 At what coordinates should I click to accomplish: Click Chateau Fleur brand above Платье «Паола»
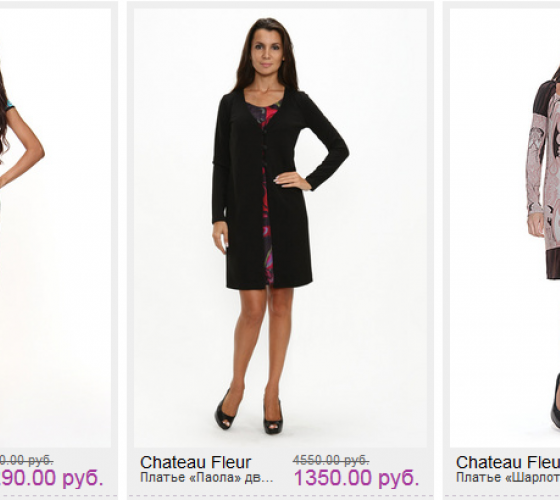(195, 462)
